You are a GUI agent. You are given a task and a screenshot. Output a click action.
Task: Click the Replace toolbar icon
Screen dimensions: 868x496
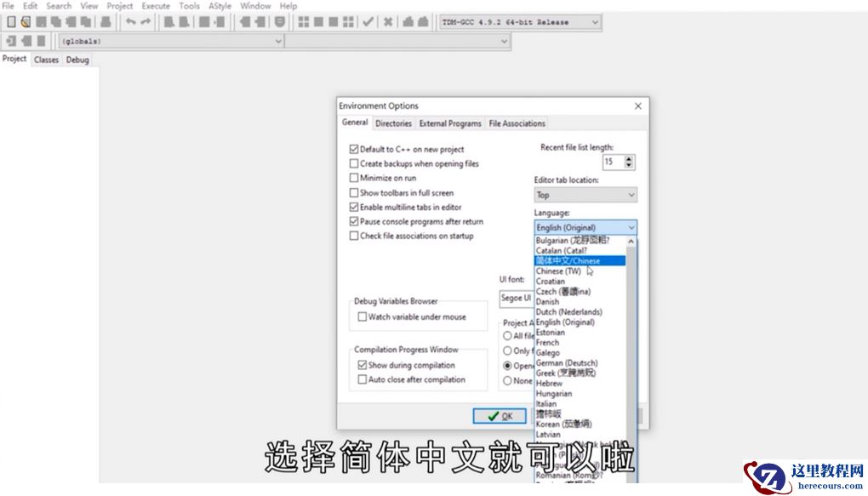(185, 22)
